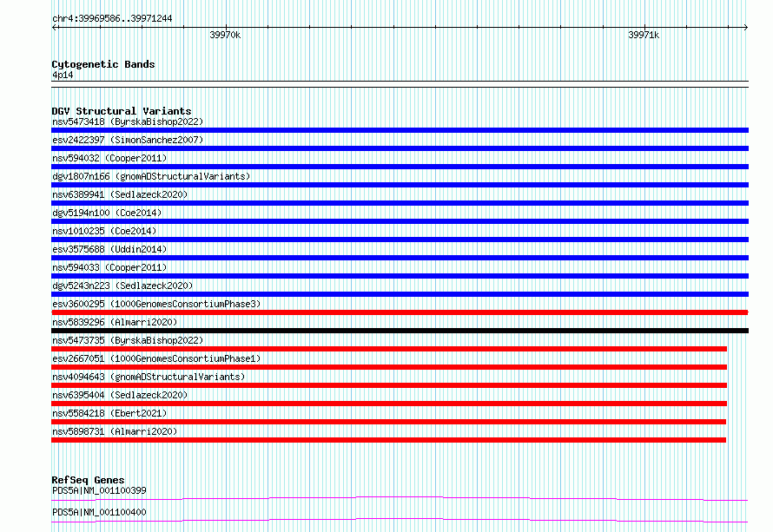
Task: Click the red bar under nsv5473735
Action: tap(389, 349)
